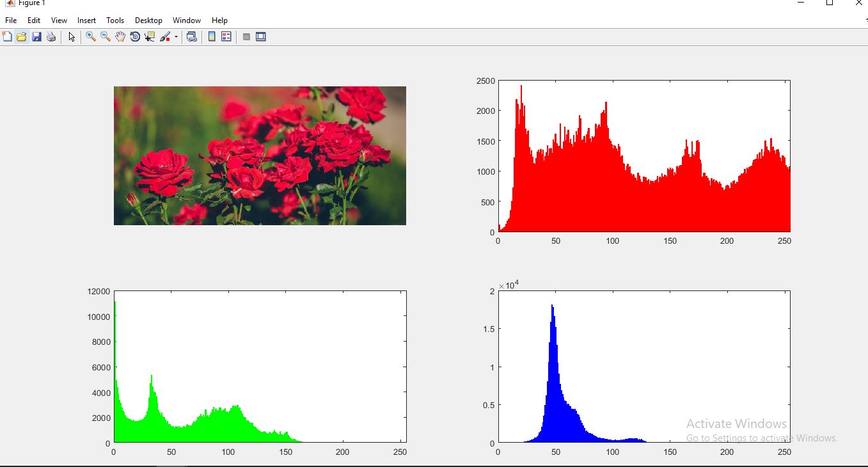Open the Tools menu
Screen dimensions: 868x467
pyautogui.click(x=115, y=20)
